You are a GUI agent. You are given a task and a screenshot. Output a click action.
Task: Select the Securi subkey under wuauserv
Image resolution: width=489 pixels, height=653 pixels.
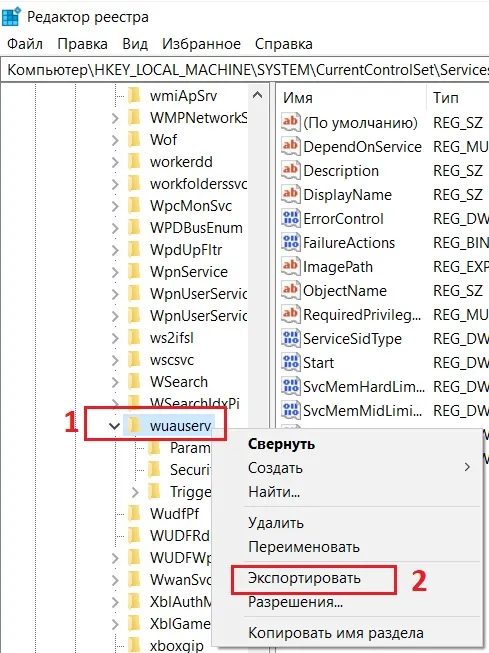click(x=190, y=470)
